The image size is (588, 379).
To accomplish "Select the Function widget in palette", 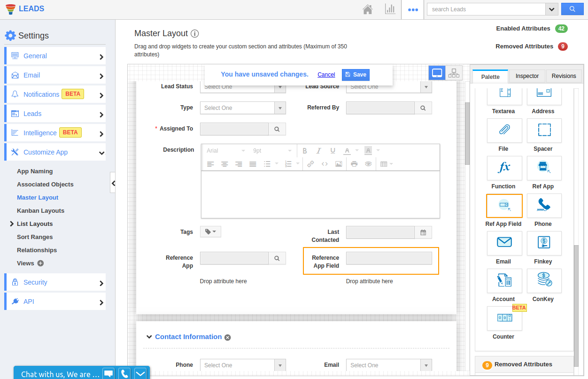I will (x=504, y=168).
